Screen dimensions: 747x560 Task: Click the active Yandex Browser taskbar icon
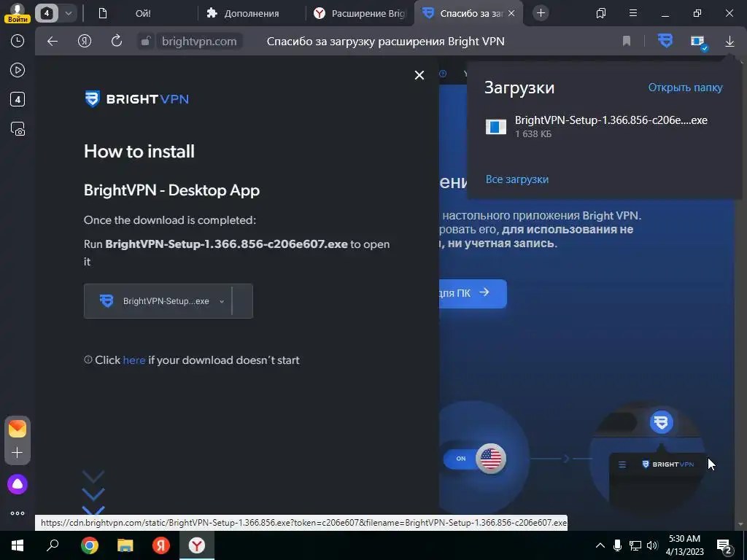(x=197, y=545)
